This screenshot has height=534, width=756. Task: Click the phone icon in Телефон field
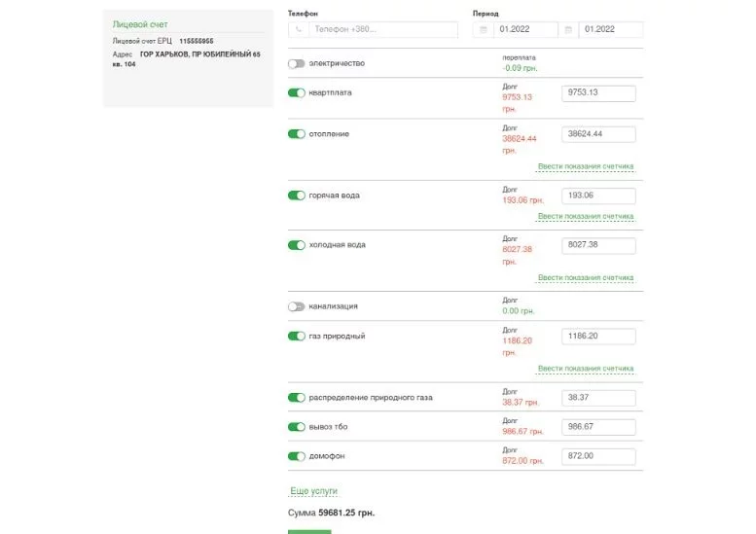coord(299,30)
